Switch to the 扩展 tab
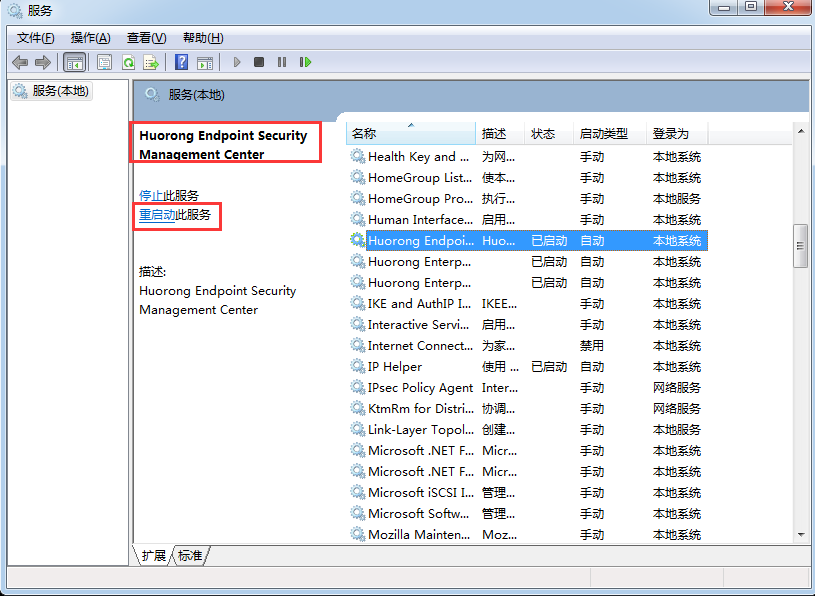Viewport: 815px width, 596px height. (x=153, y=555)
